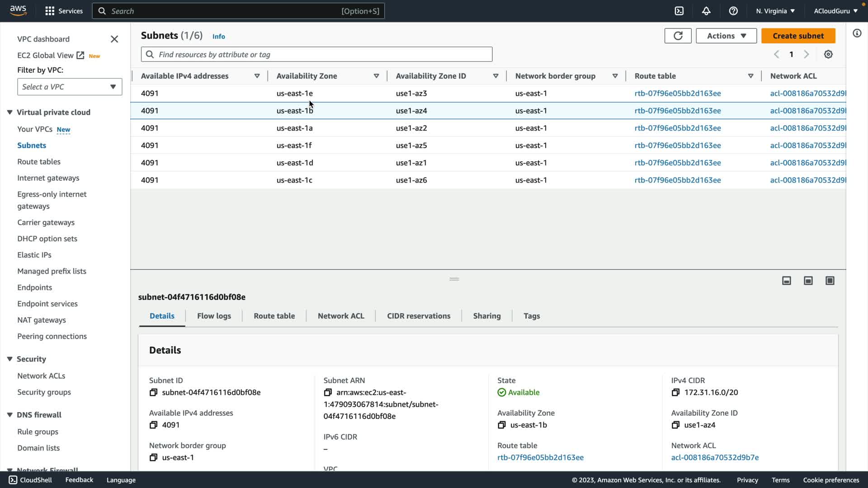Screen dimensions: 868x488
Task: Maximize the details split panel
Action: pos(830,281)
